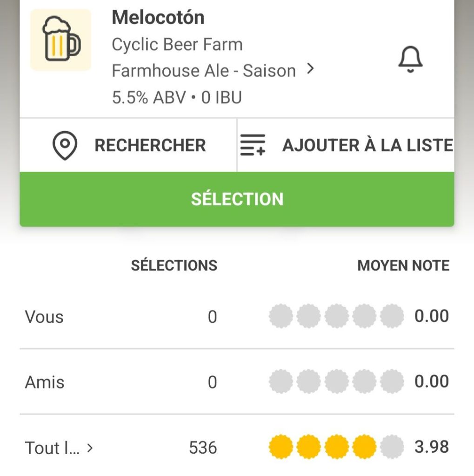The height and width of the screenshot is (476, 474).
Task: Expand the Farmhouse Ale - Saison style chevron
Action: tap(311, 69)
